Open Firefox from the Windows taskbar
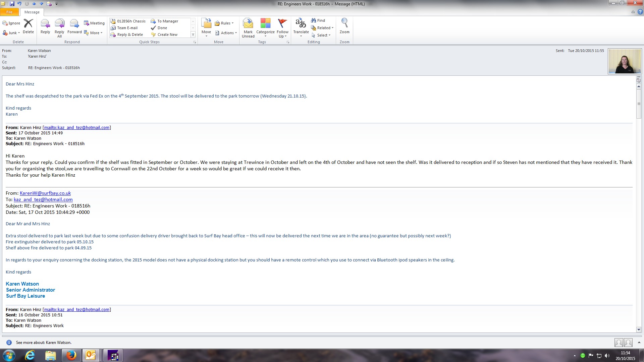This screenshot has height=362, width=644. coord(71,355)
